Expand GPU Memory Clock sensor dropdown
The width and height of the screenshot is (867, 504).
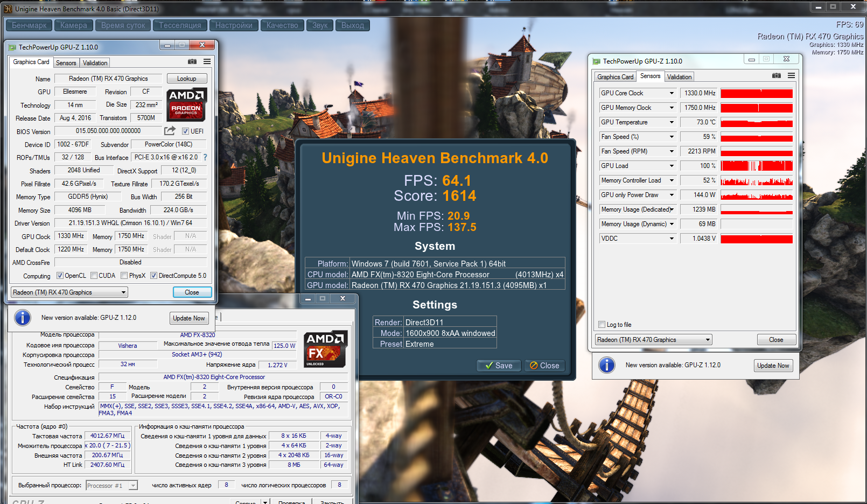click(x=672, y=108)
